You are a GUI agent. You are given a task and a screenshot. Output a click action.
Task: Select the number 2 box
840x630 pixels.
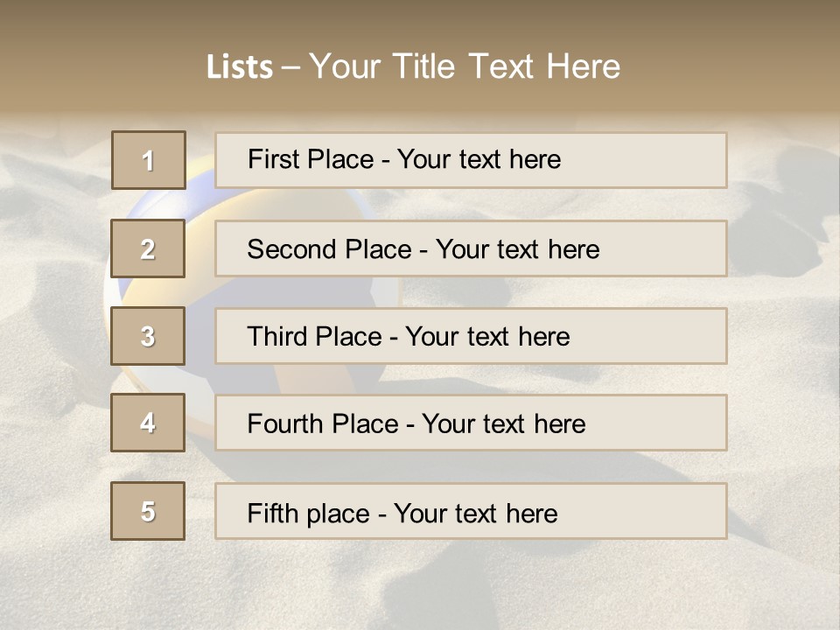tap(148, 249)
